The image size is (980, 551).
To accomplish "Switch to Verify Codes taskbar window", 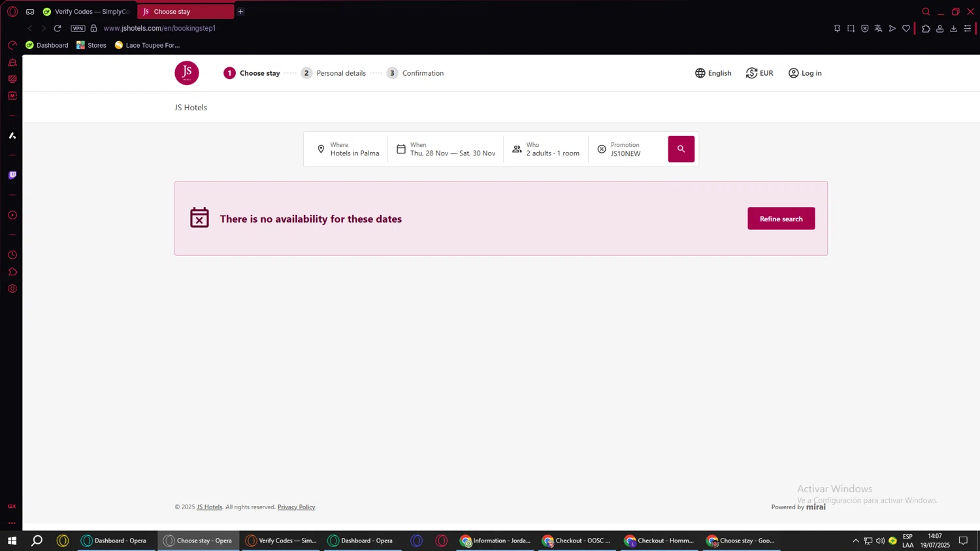I will click(x=281, y=541).
